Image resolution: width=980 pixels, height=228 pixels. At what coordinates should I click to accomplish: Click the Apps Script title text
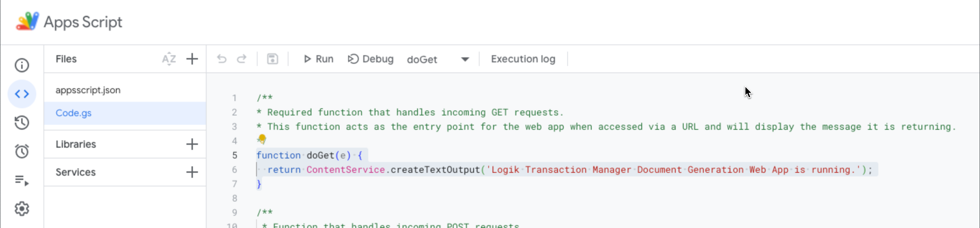83,22
